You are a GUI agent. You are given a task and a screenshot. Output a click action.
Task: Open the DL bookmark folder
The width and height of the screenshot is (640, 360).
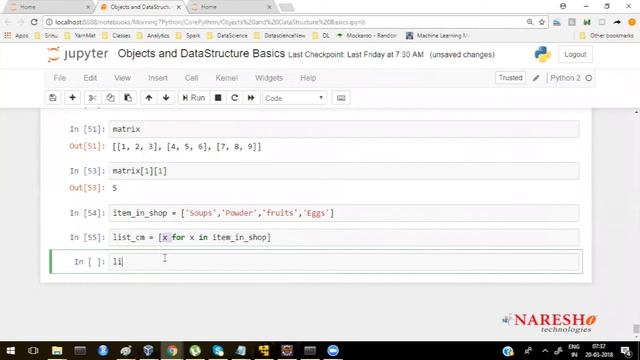321,36
